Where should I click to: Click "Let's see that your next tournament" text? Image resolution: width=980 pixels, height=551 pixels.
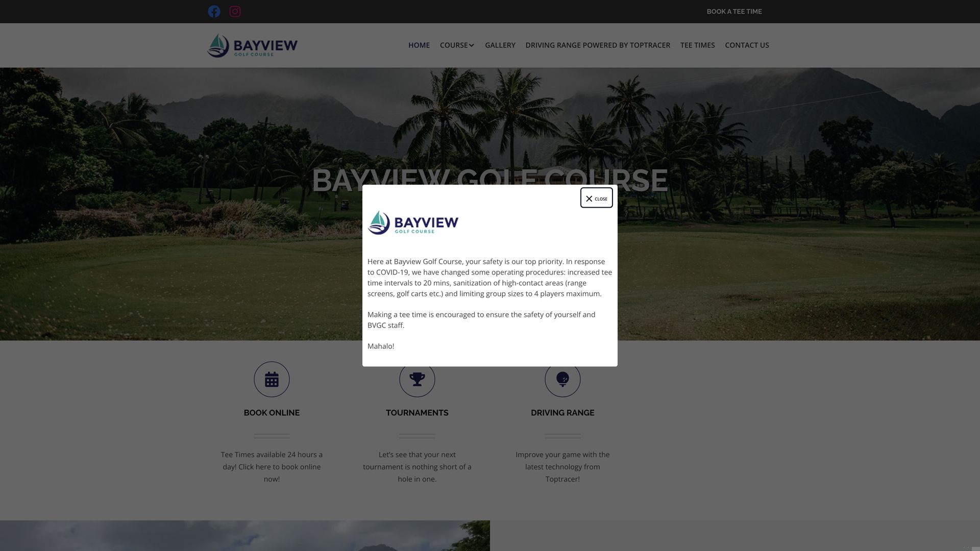coord(417,467)
